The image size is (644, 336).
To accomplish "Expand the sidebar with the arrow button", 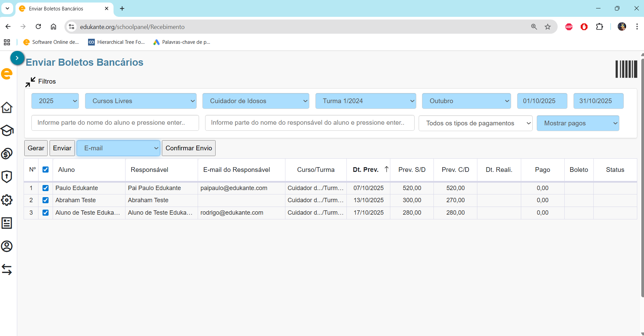I will click(17, 58).
